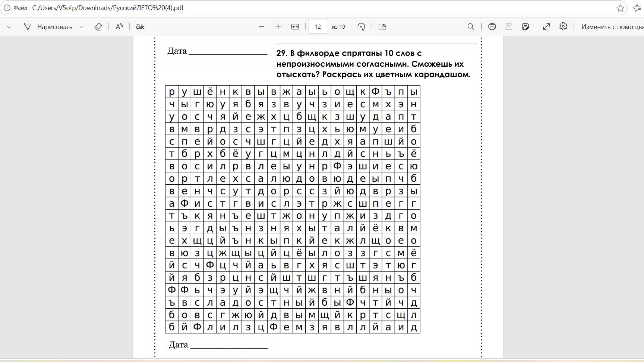Click the address bar with the PDF path
Image resolution: width=644 pixels, height=362 pixels.
(x=313, y=8)
